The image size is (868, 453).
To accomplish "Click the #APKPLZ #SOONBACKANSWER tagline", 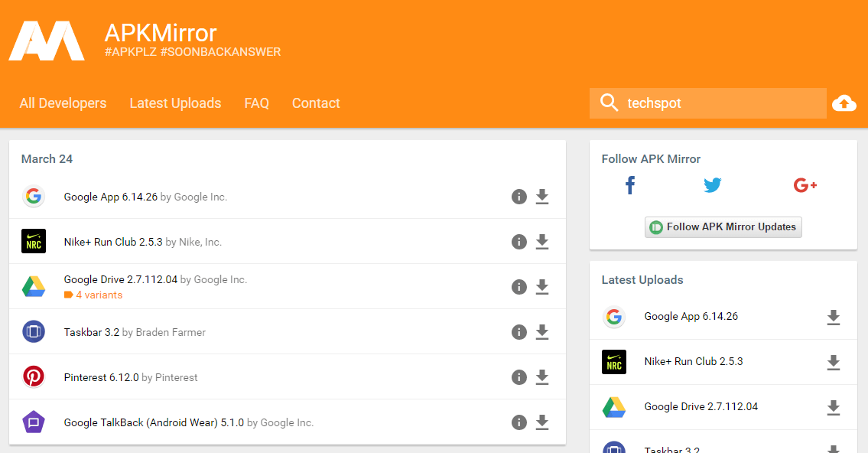I will (193, 52).
